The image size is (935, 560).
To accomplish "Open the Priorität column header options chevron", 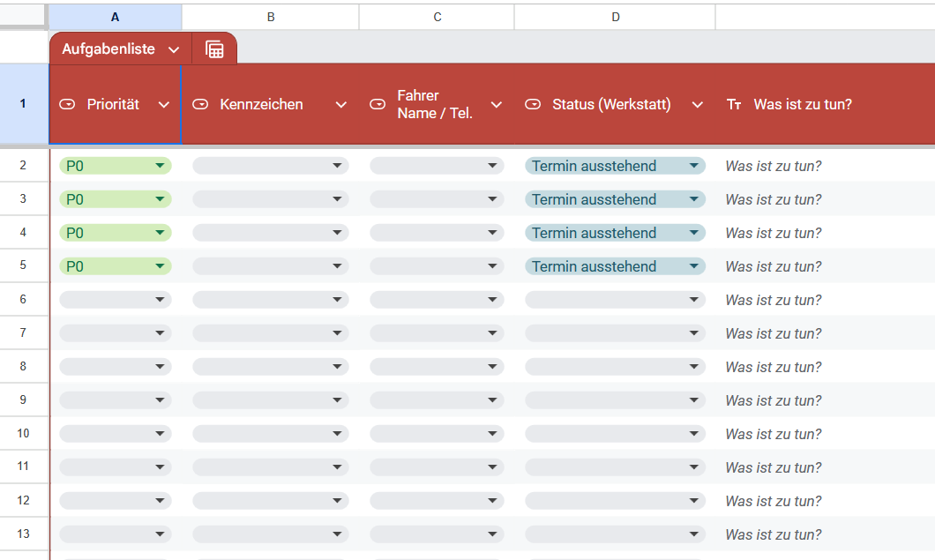I will pos(164,105).
